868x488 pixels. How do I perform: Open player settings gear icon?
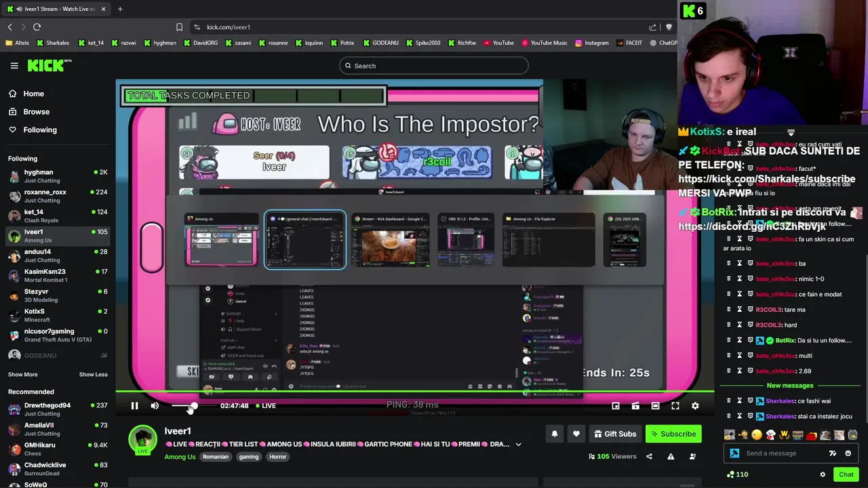(x=695, y=405)
